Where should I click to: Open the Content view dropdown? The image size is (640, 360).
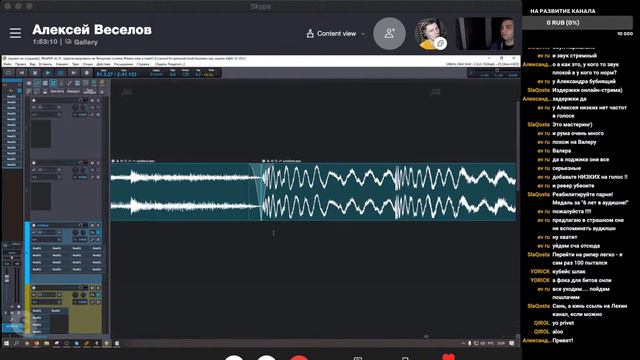pyautogui.click(x=336, y=33)
